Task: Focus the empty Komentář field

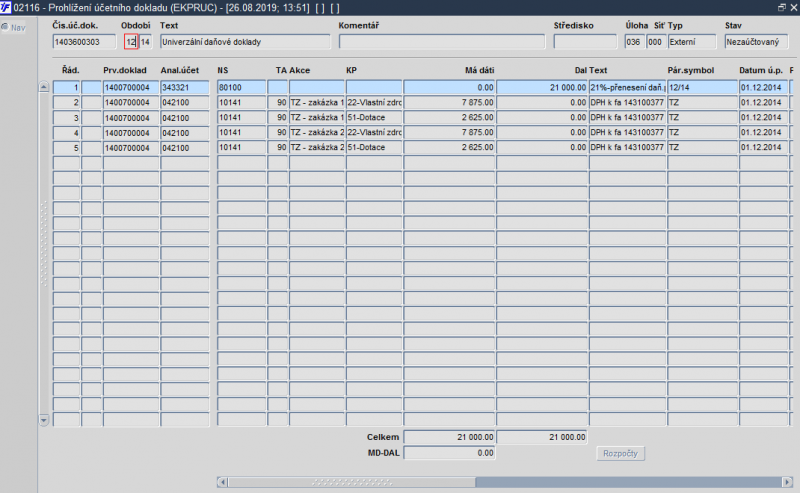Action: [x=442, y=42]
